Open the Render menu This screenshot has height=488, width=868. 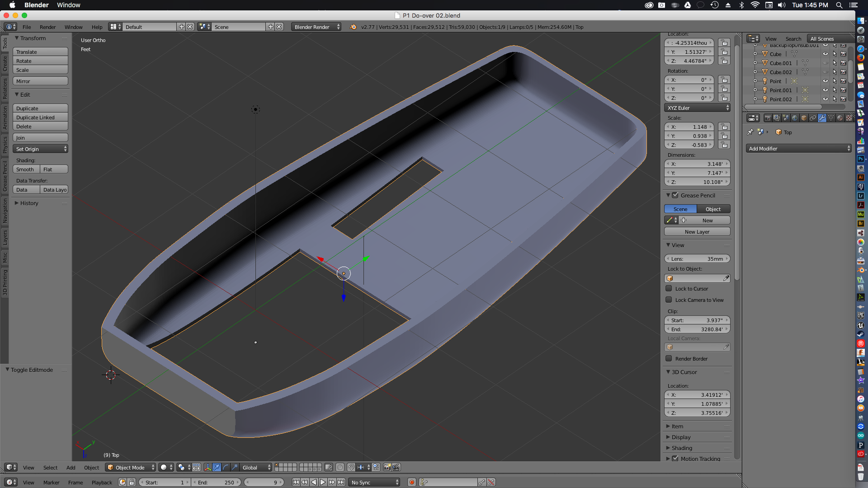click(47, 27)
